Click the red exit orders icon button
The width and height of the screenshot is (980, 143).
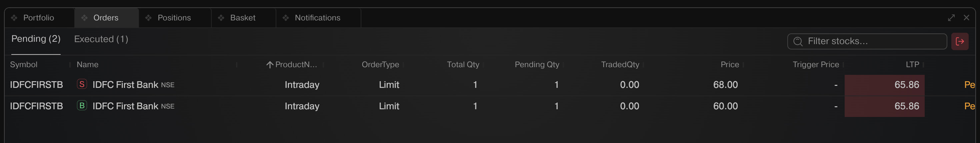click(959, 41)
